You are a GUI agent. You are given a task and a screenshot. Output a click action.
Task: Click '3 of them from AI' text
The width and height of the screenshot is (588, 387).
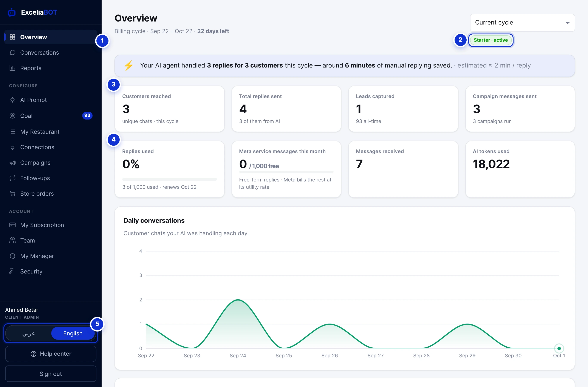[259, 121]
